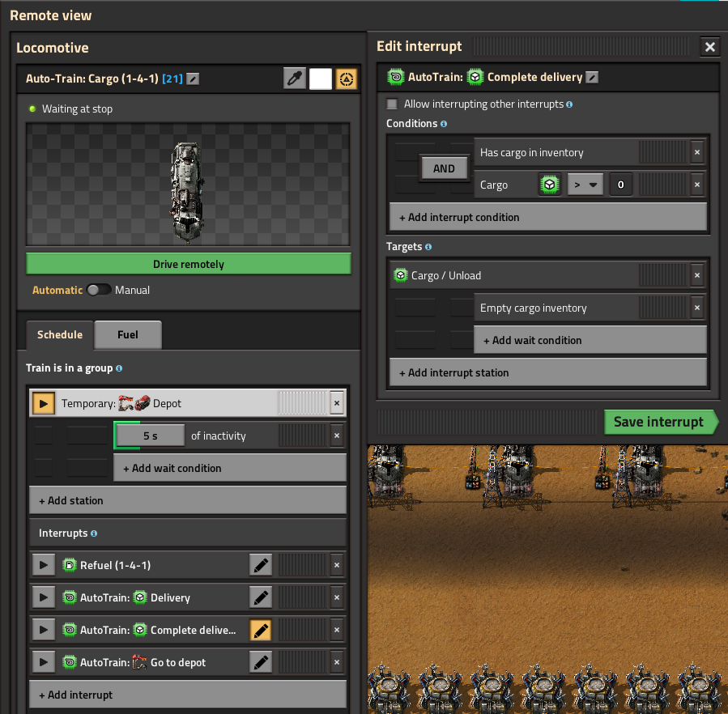Open the train color eyedropper tool
Viewport: 728px width, 714px height.
pyautogui.click(x=294, y=79)
